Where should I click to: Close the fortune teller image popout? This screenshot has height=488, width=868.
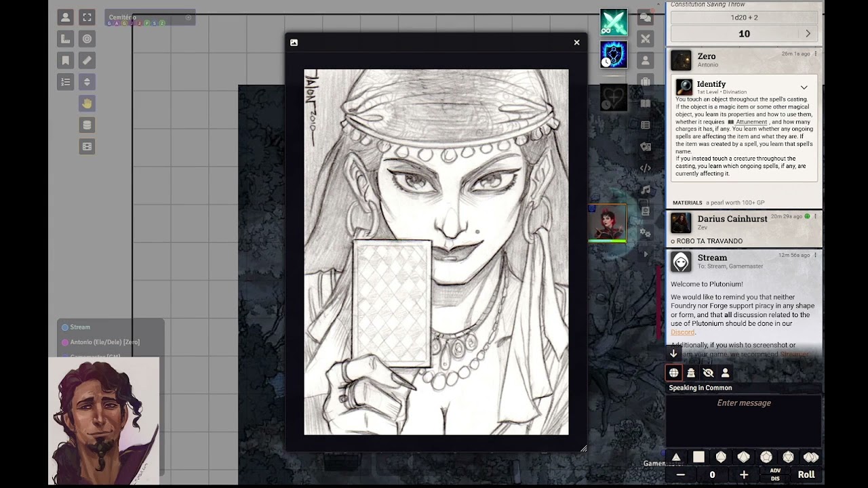click(576, 42)
